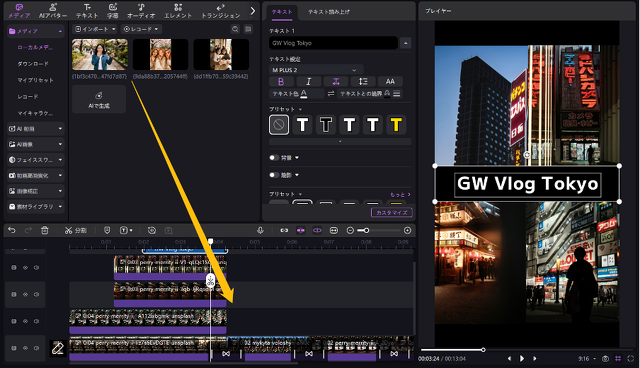640x368 pixels.
Task: Switch to the テキスト tab in top bar
Action: (87, 11)
